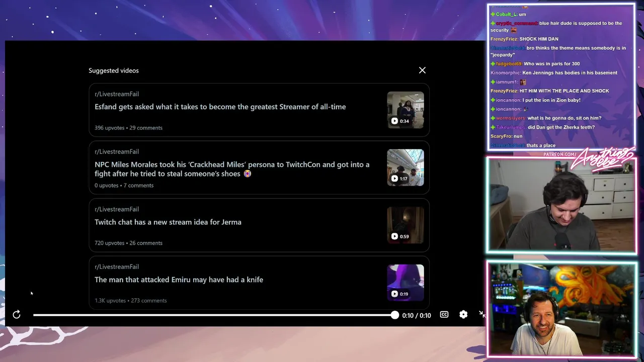Image resolution: width=644 pixels, height=362 pixels.
Task: Click FrenzyFriez 'SHOCK HIM DAN' chat message
Action: [524, 39]
